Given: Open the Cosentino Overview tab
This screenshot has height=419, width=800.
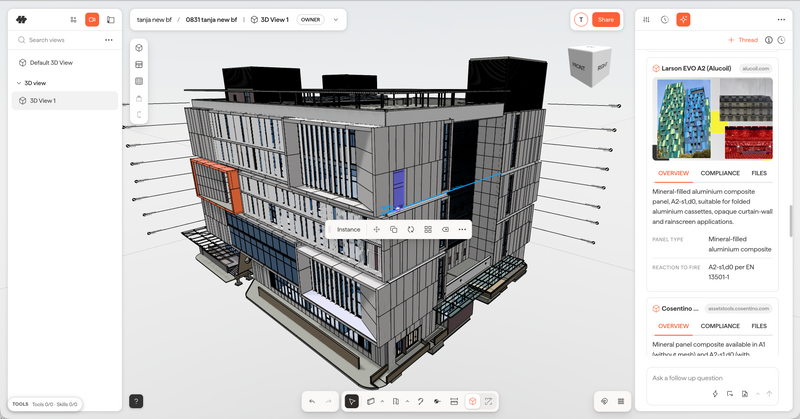Looking at the screenshot, I should (x=673, y=326).
